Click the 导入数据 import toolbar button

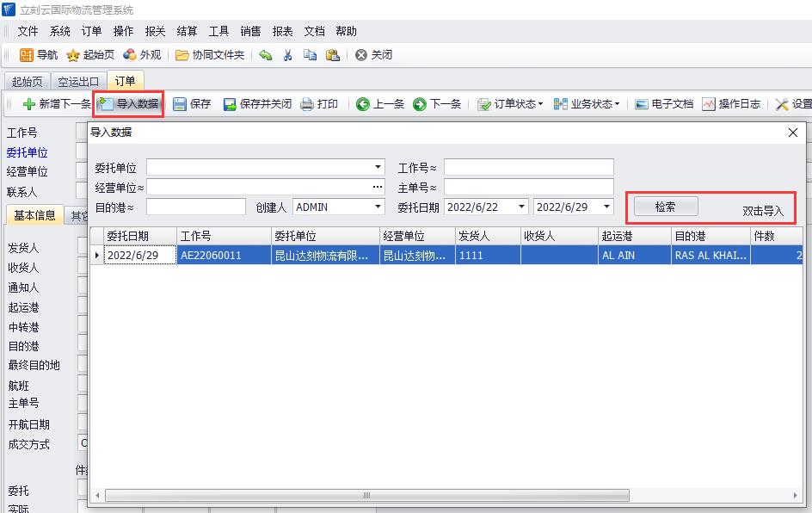pyautogui.click(x=129, y=104)
